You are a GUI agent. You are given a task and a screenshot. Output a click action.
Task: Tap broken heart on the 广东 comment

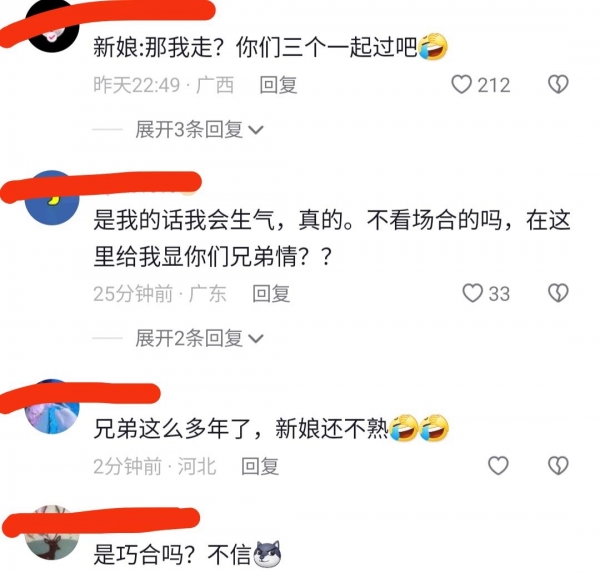click(558, 293)
